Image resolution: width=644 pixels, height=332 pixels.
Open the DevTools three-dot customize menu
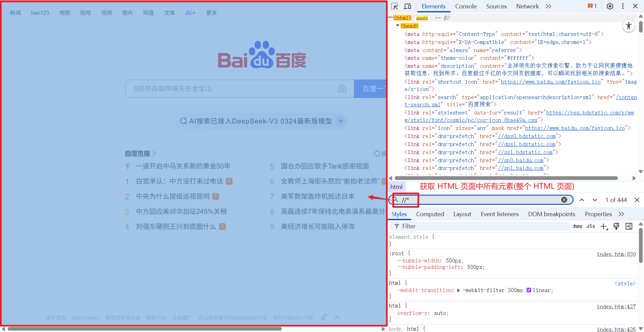[x=623, y=6]
